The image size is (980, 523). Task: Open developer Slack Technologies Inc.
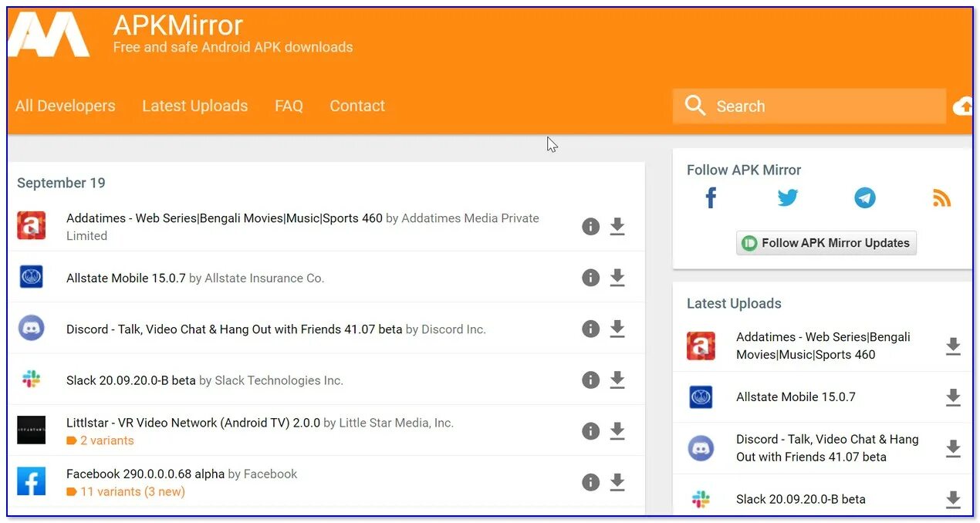[279, 380]
